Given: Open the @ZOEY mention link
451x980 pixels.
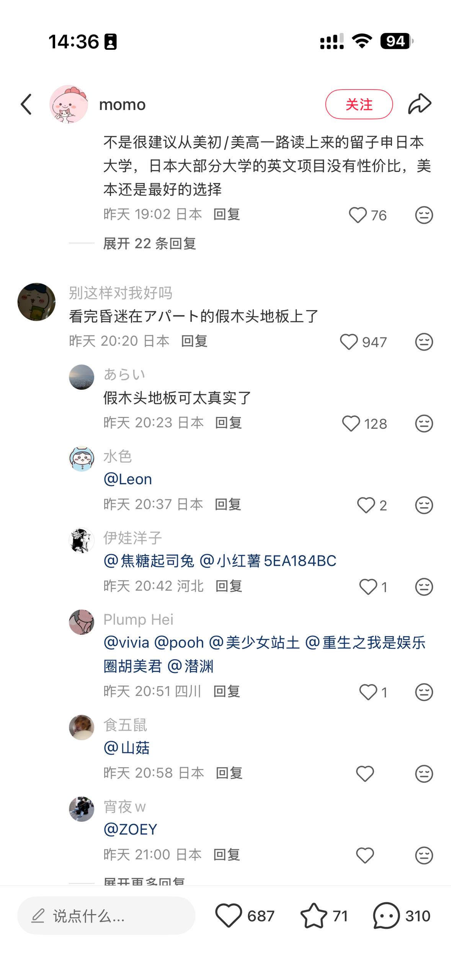Looking at the screenshot, I should tap(131, 829).
